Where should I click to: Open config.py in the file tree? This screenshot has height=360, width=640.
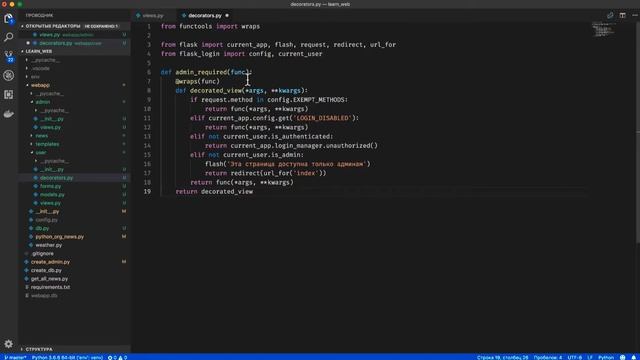click(46, 220)
